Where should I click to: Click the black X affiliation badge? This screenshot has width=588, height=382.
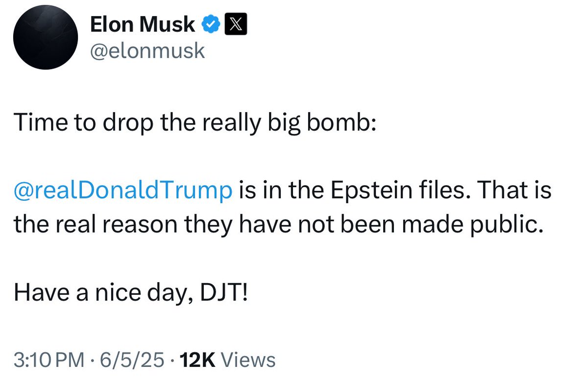click(x=236, y=24)
